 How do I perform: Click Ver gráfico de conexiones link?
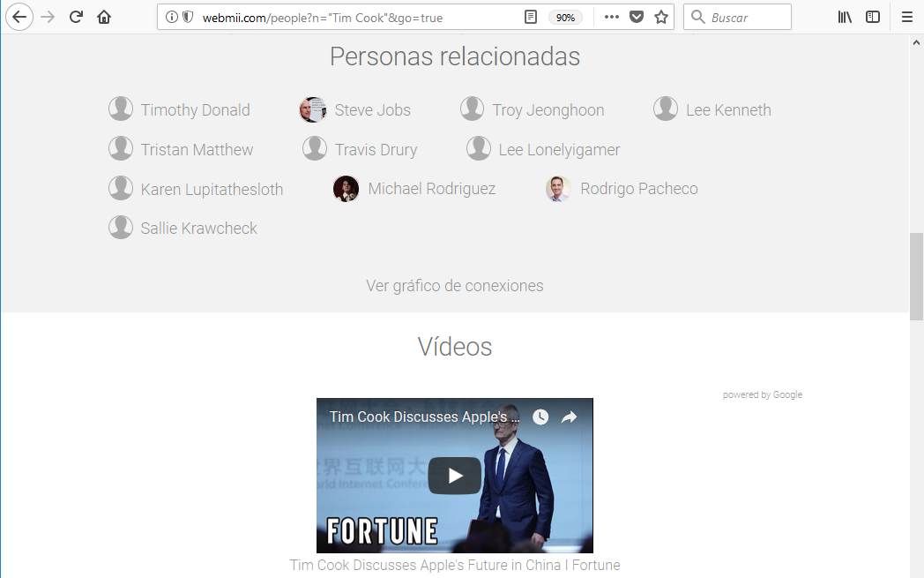454,286
